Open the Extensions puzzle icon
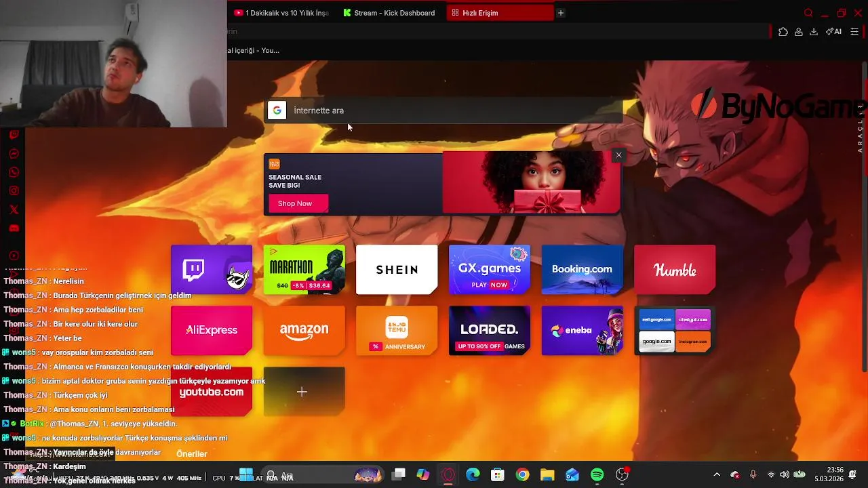The width and height of the screenshot is (868, 488). [783, 31]
